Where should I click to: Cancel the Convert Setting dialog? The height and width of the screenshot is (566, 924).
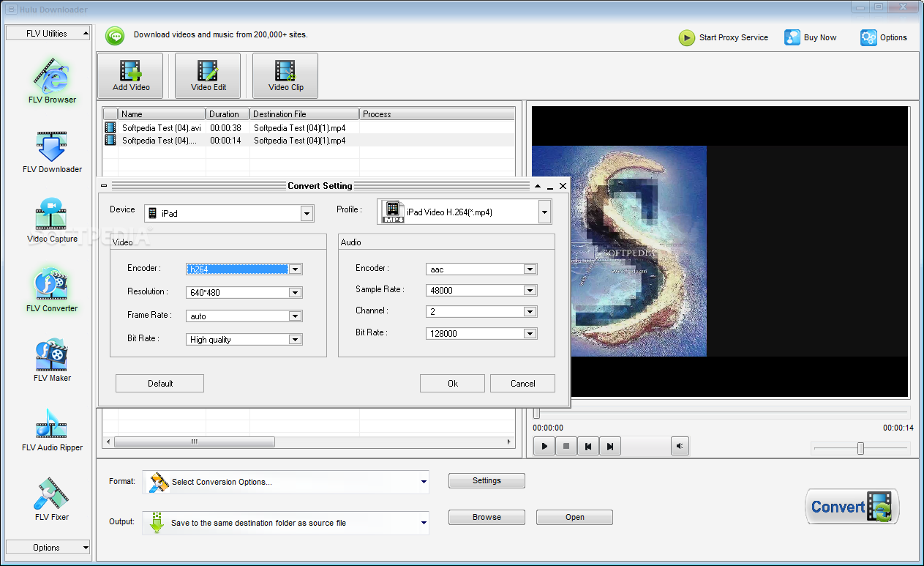522,383
